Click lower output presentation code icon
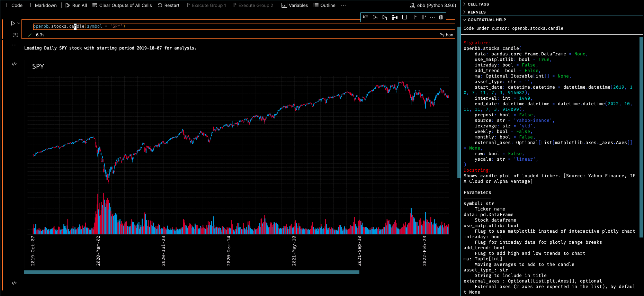 (x=14, y=283)
